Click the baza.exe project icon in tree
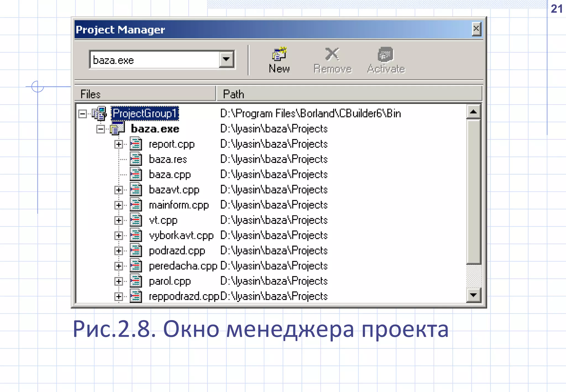566x392 pixels. coord(117,129)
